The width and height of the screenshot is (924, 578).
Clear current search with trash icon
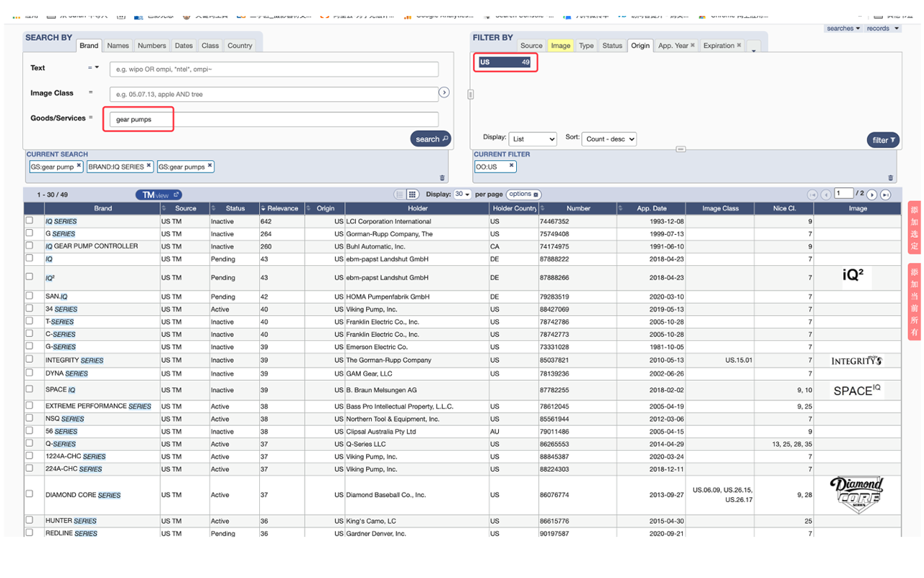[x=443, y=178]
